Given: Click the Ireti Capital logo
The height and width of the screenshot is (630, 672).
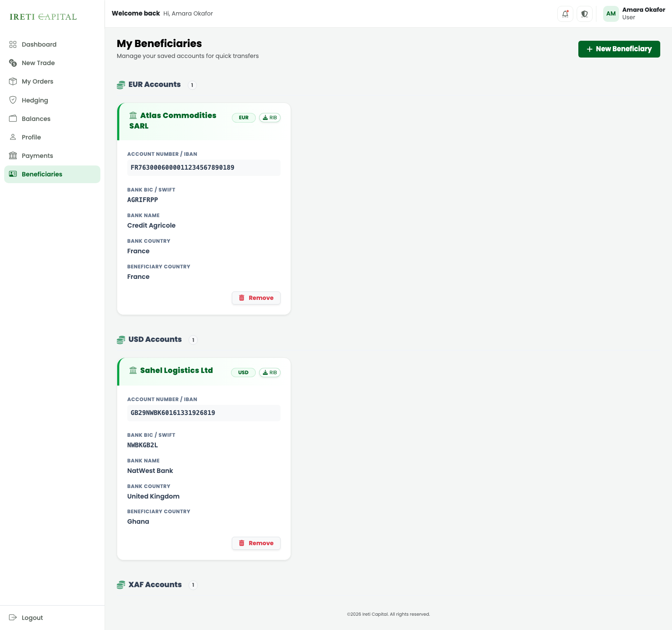Looking at the screenshot, I should (43, 17).
